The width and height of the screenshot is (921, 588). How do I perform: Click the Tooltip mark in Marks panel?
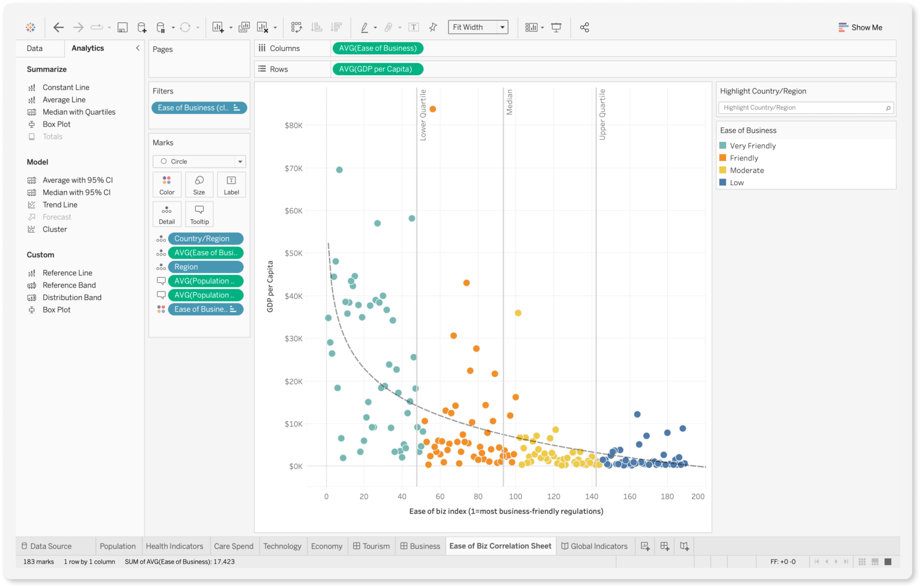(x=198, y=214)
